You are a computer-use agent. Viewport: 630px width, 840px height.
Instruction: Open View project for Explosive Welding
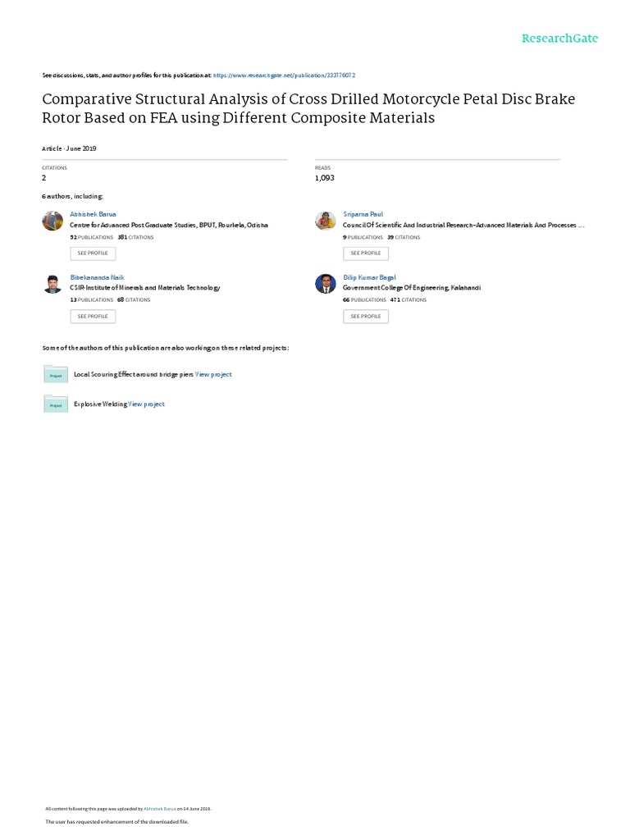coord(146,404)
